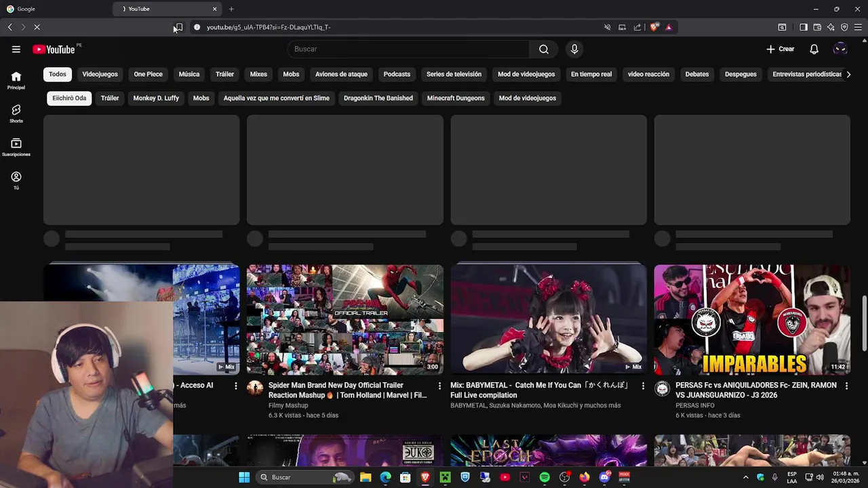Select the Dragonkin The Banished chip
The image size is (868, 488).
378,98
